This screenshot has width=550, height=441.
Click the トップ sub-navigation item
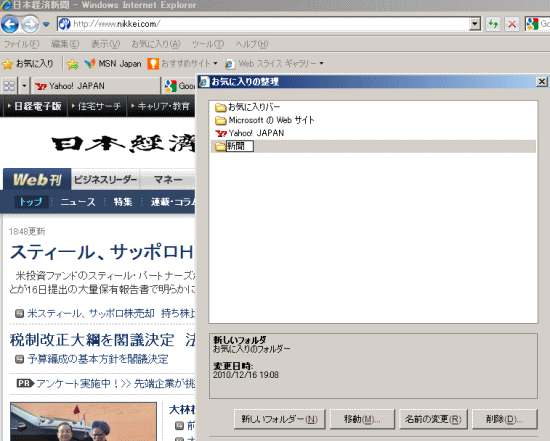[31, 202]
